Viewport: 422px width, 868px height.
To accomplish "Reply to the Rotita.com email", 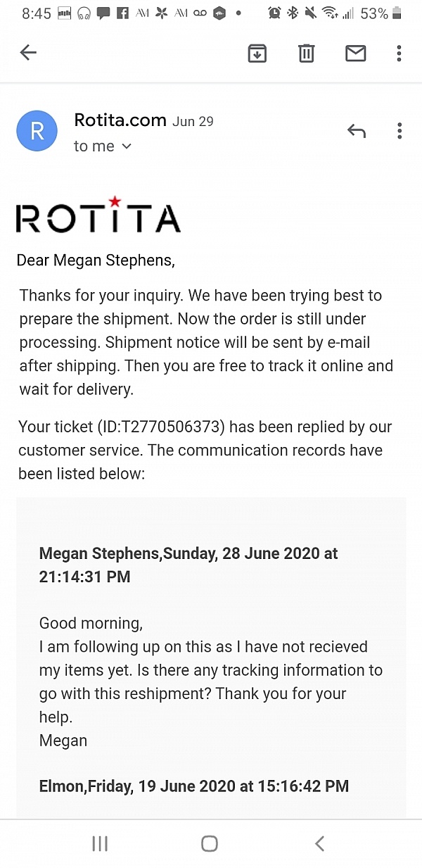I will [x=357, y=130].
